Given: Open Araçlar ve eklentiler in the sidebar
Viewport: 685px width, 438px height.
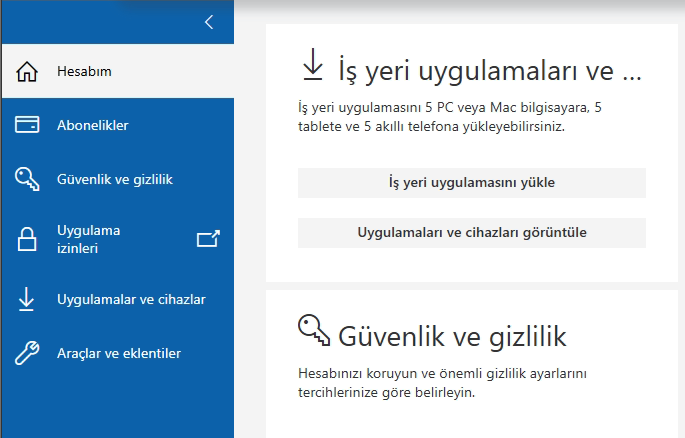Looking at the screenshot, I should coord(118,353).
